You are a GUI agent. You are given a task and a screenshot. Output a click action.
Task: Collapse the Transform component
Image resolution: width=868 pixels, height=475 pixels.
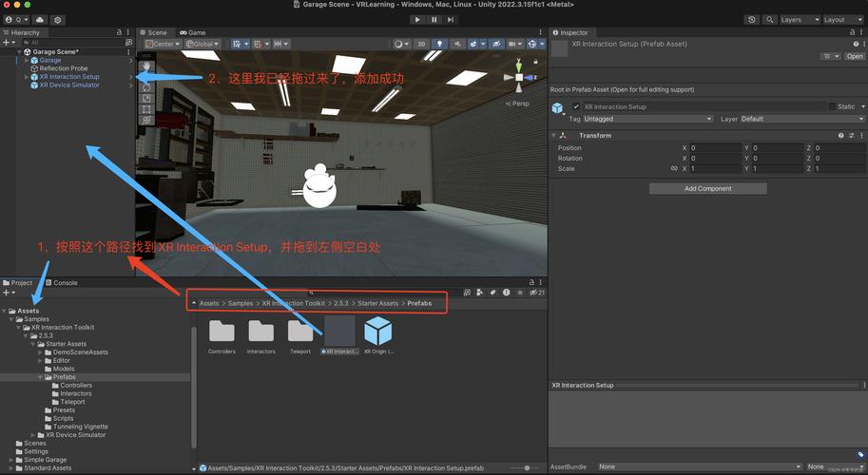pyautogui.click(x=553, y=136)
